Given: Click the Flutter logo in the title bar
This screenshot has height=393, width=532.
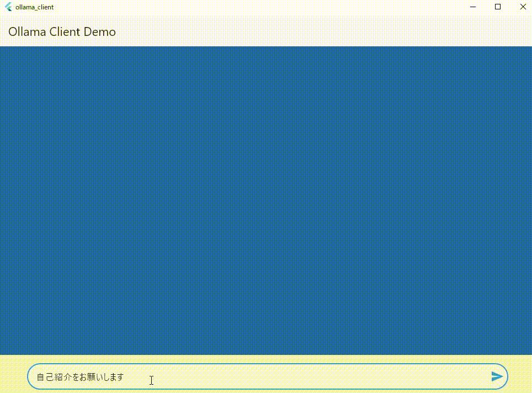Looking at the screenshot, I should coord(8,7).
